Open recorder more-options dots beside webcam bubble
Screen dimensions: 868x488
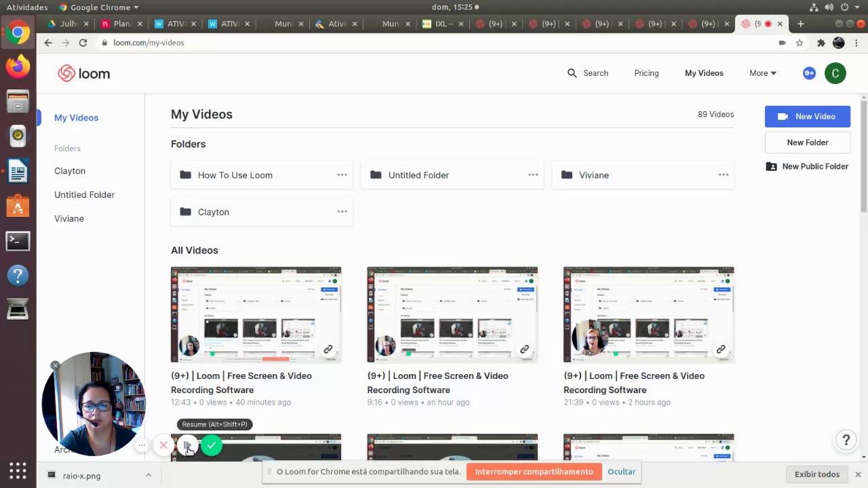[142, 445]
